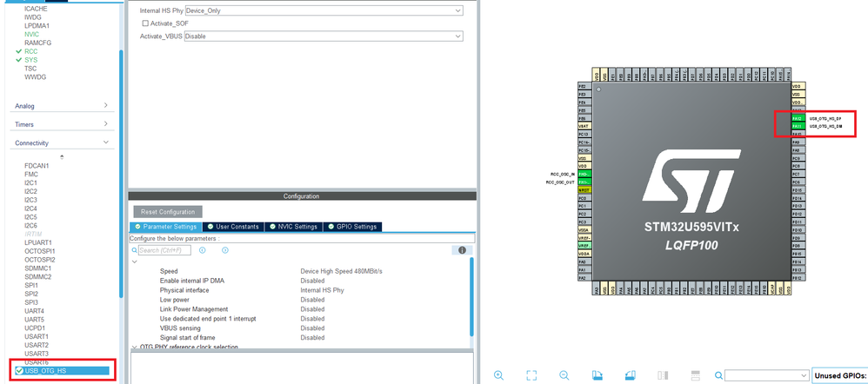Open the User Constants tab

click(233, 227)
